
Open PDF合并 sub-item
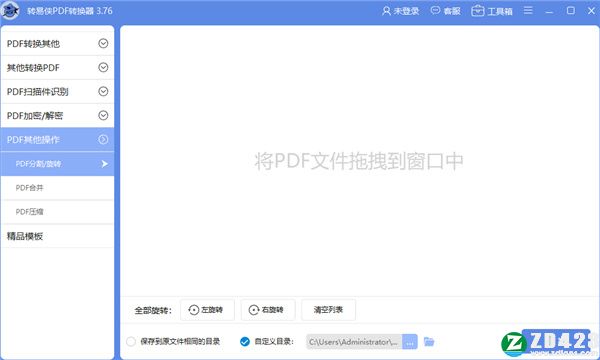pos(57,188)
